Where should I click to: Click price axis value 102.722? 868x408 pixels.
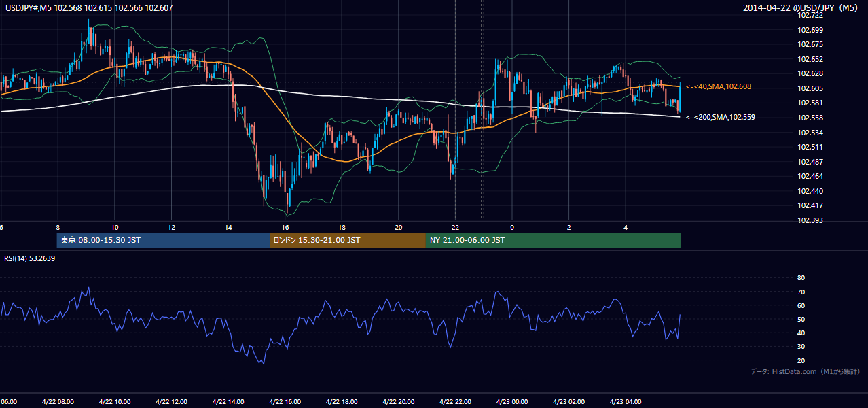tap(810, 15)
